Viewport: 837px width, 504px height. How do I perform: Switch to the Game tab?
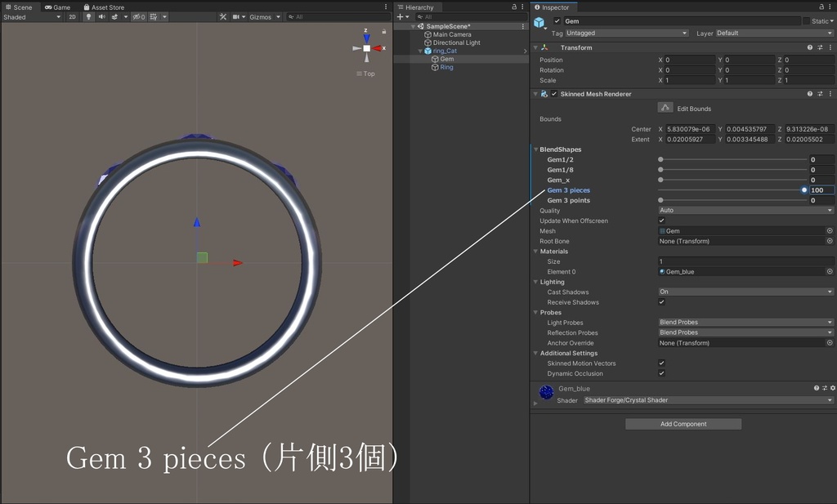pyautogui.click(x=57, y=7)
